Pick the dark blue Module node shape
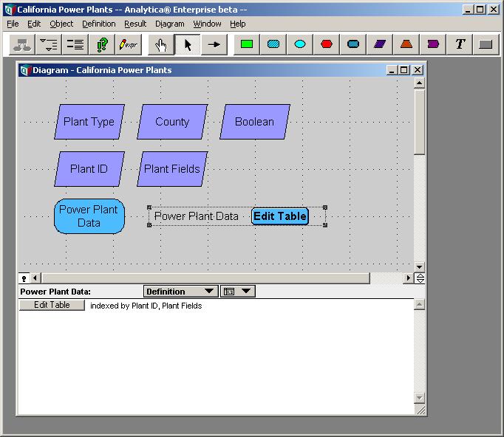The height and width of the screenshot is (437, 504). tap(353, 44)
